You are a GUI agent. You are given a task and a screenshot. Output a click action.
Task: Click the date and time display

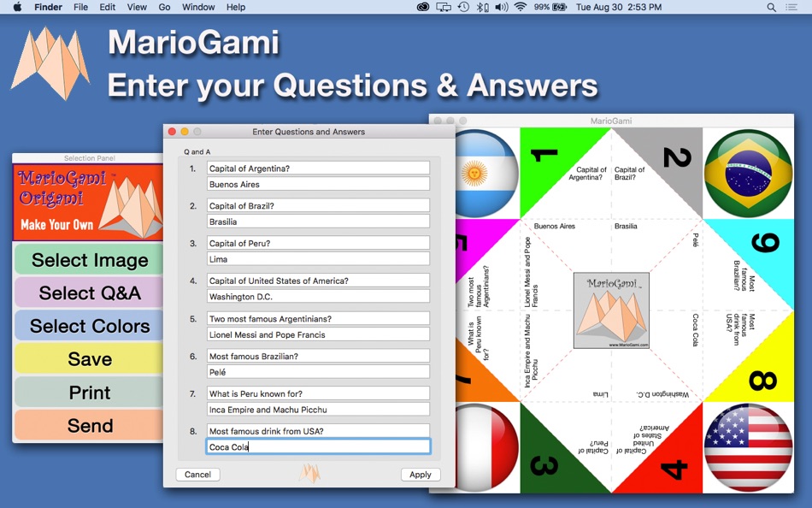point(619,7)
